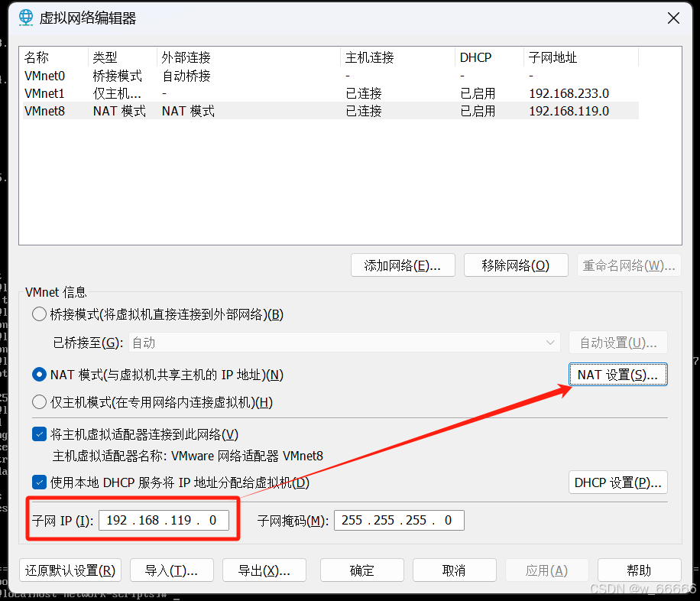This screenshot has height=601, width=700.
Task: Click the 导出(X)... button
Action: tap(264, 570)
